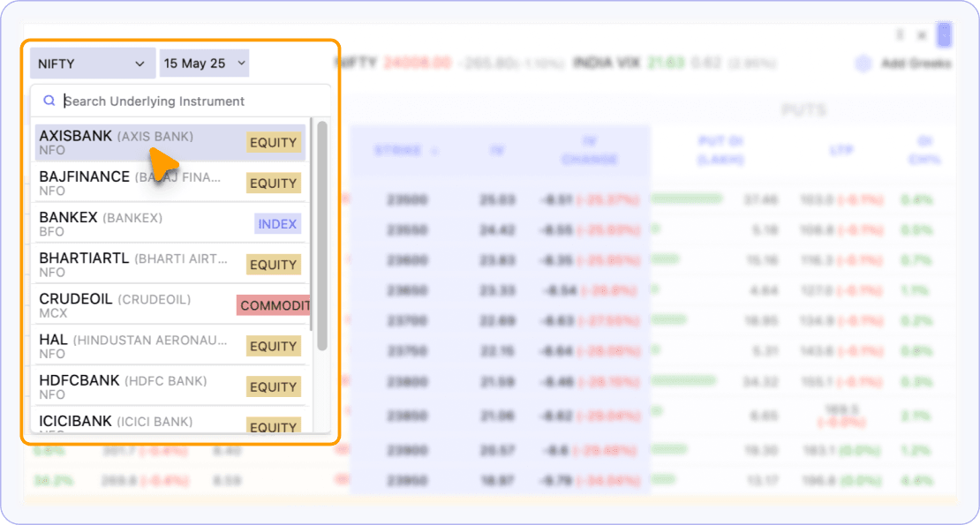980x525 pixels.
Task: Click the Search Underlying Instrument field
Action: [x=181, y=101]
